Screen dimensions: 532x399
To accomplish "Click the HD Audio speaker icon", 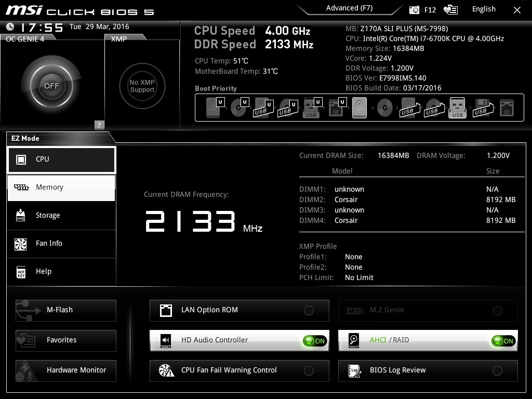I will click(x=166, y=341).
